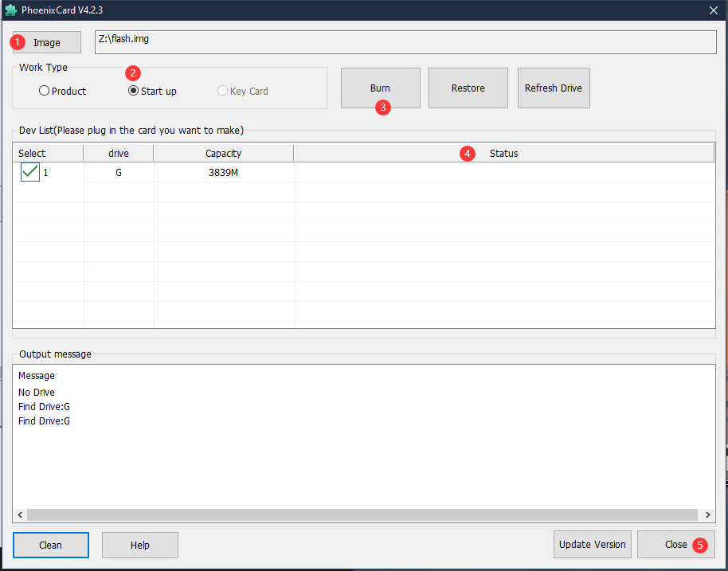Image resolution: width=728 pixels, height=571 pixels.
Task: Click the left scroll arrow of output box
Action: click(20, 514)
